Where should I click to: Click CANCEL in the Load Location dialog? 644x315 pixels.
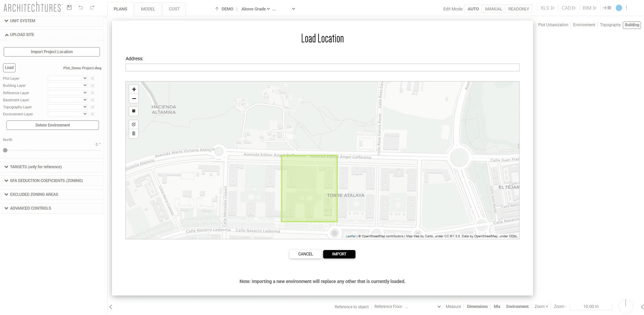pyautogui.click(x=305, y=254)
